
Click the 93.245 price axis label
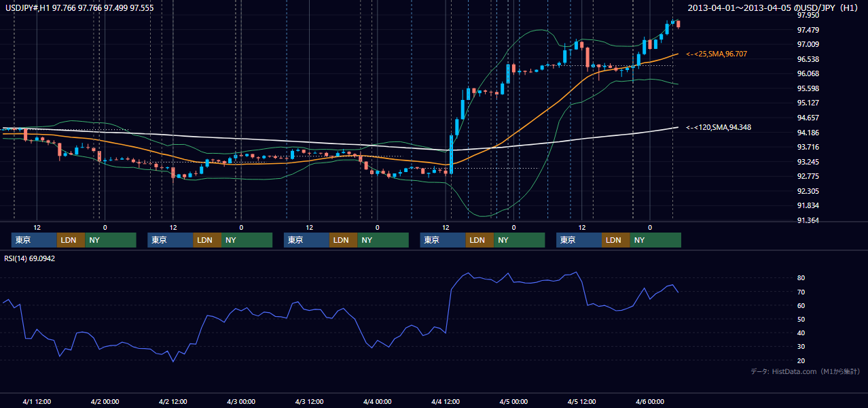(x=807, y=162)
